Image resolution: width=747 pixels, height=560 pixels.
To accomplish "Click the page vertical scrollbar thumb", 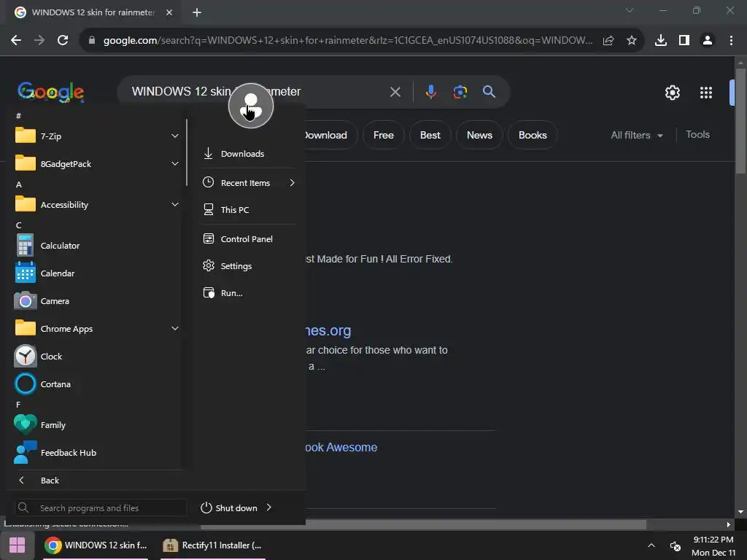I will point(740,122).
